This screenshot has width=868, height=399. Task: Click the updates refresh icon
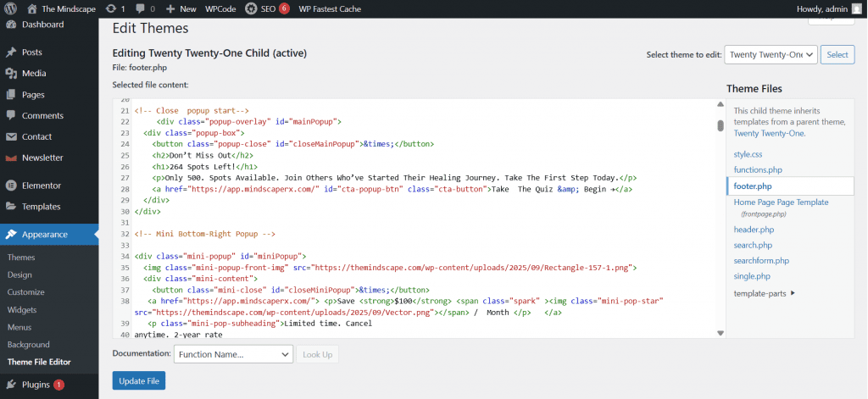click(111, 8)
